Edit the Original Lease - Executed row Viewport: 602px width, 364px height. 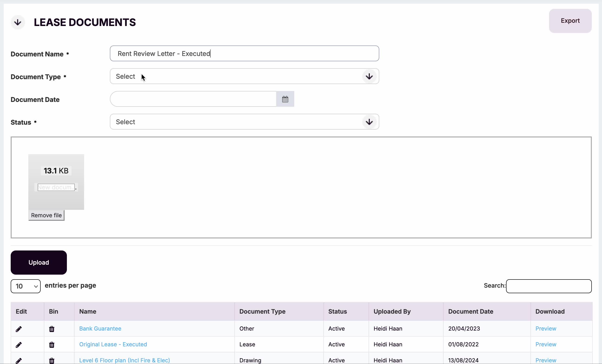pos(19,345)
